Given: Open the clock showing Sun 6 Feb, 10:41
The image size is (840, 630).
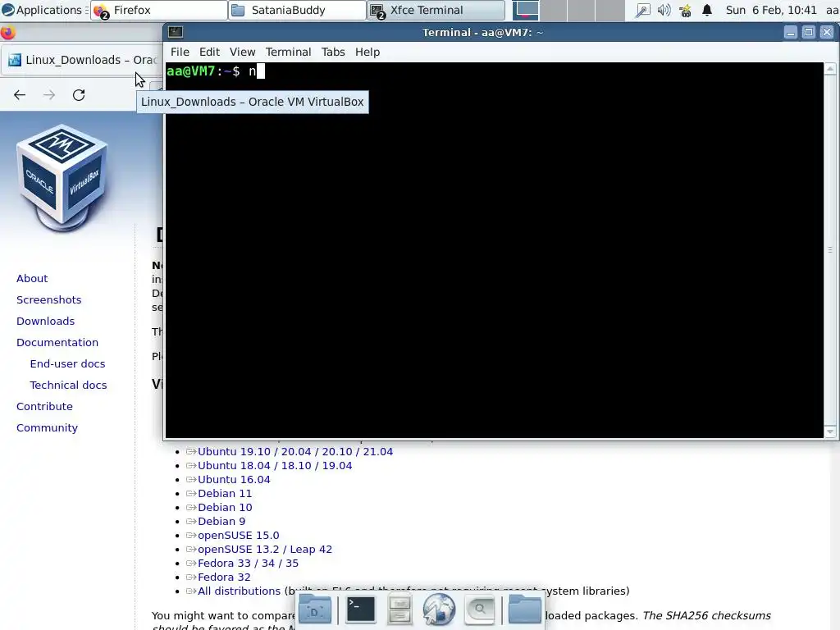Looking at the screenshot, I should tap(771, 10).
